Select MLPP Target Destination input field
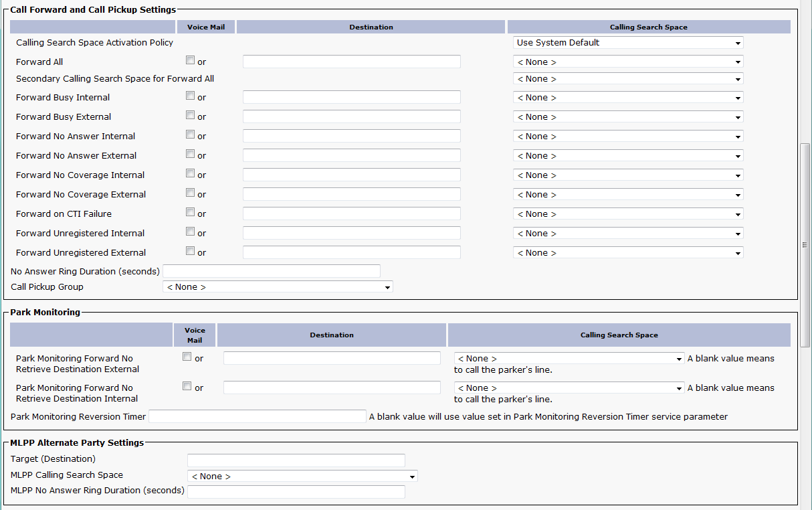Image resolution: width=812 pixels, height=510 pixels. [296, 460]
